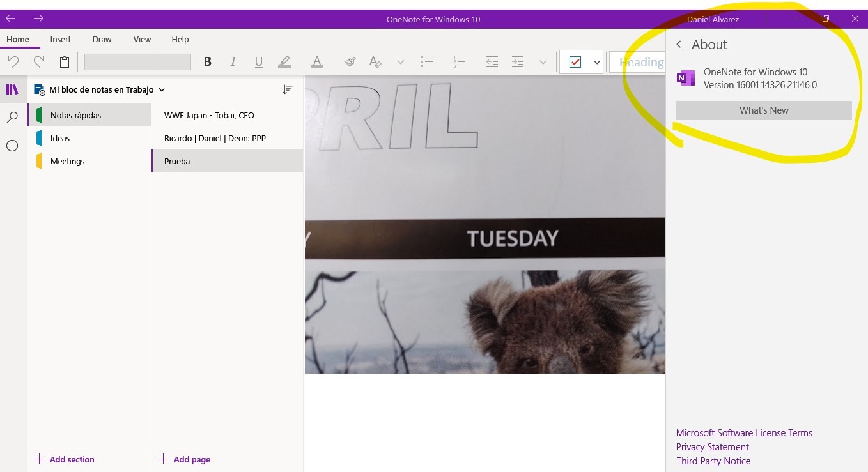The image size is (868, 472).
Task: Tag selection as a to-do checkbox
Action: pyautogui.click(x=575, y=62)
